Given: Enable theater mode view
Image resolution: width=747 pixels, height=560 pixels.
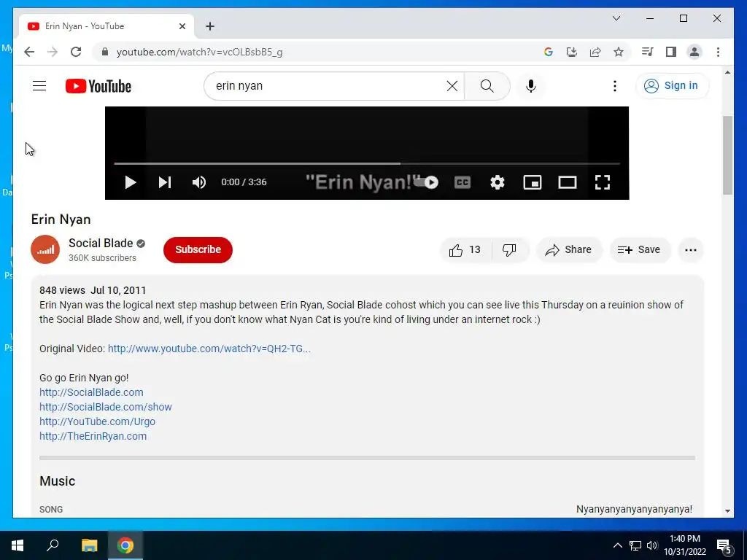Looking at the screenshot, I should click(x=567, y=182).
